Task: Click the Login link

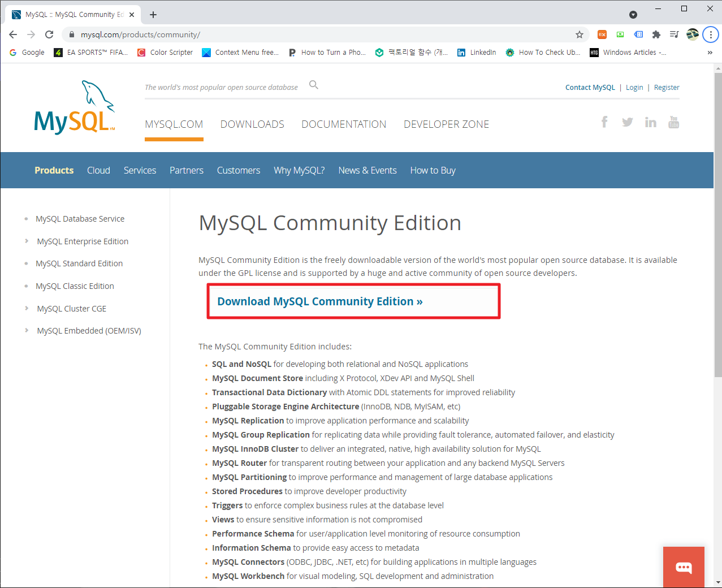Action: coord(634,88)
